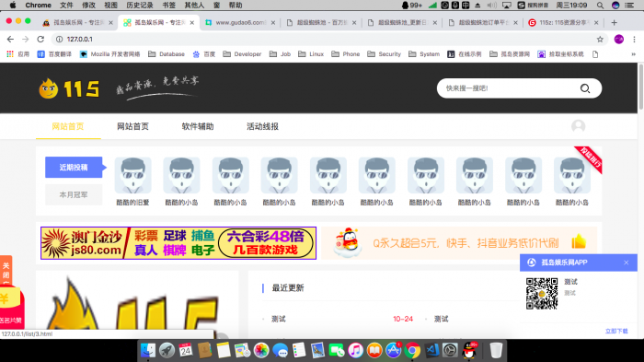Screen dimensions: 644x362
Task: Expand the System bookmark folder
Action: pyautogui.click(x=424, y=54)
